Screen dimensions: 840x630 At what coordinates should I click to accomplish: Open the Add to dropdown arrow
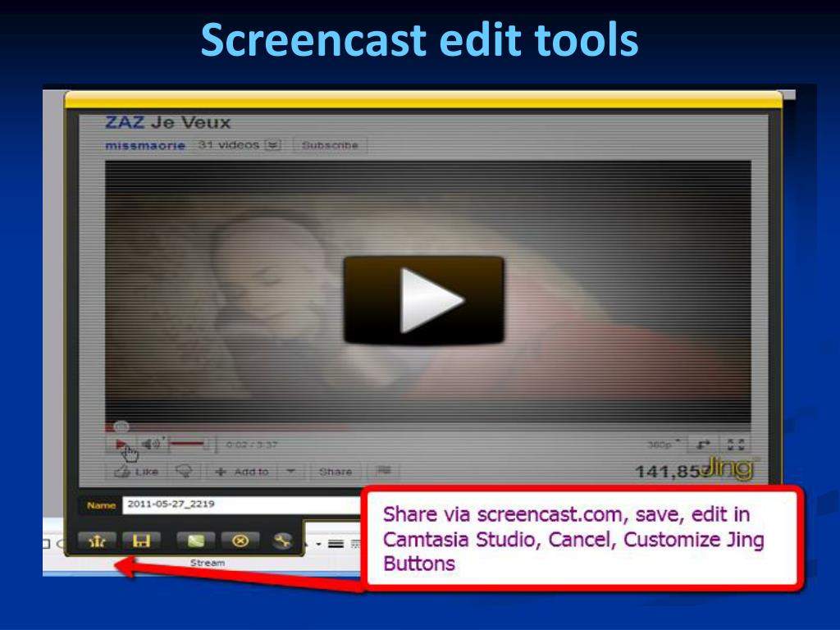pyautogui.click(x=291, y=472)
